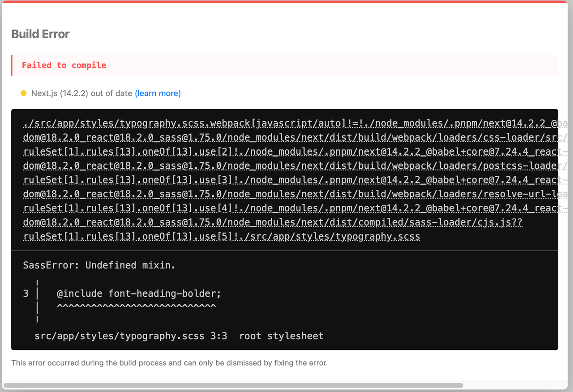Click the yellow out-of-date status dot
573x392 pixels.
coord(24,94)
